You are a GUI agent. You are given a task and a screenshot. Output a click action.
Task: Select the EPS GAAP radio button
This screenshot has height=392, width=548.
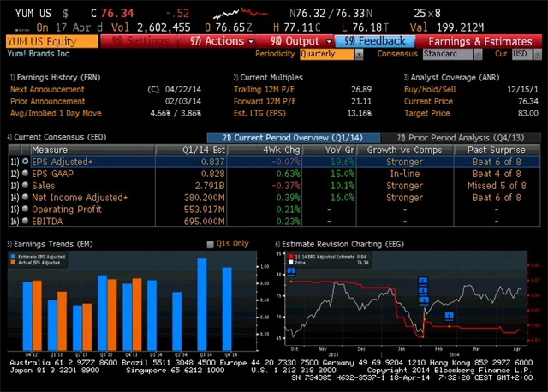click(x=24, y=173)
